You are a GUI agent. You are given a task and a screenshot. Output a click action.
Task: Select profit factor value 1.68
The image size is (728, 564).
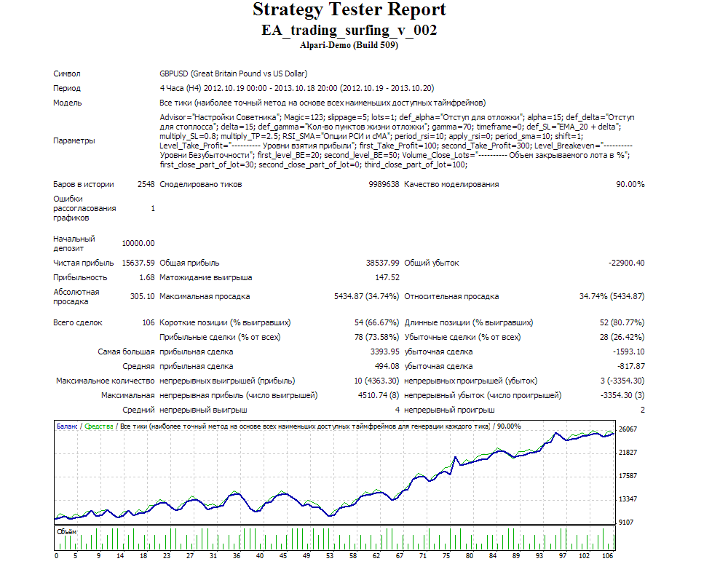147,277
